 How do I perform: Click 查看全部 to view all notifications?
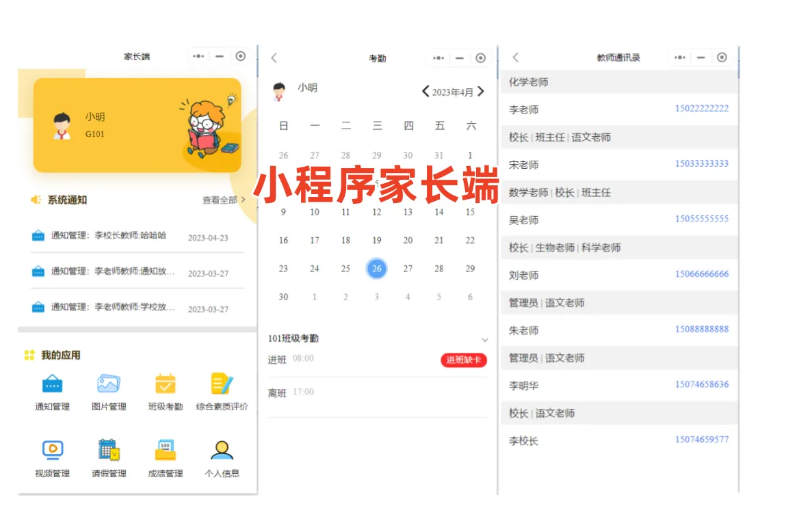click(x=219, y=198)
